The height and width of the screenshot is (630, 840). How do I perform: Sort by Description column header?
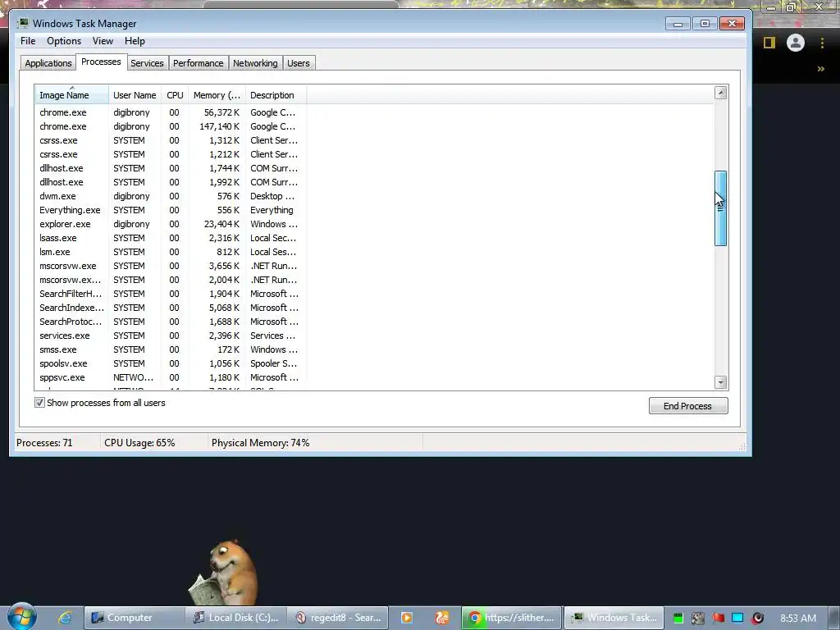point(276,95)
